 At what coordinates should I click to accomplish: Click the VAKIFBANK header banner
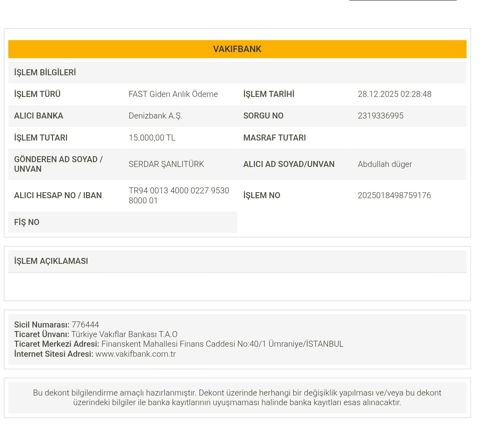(237, 49)
